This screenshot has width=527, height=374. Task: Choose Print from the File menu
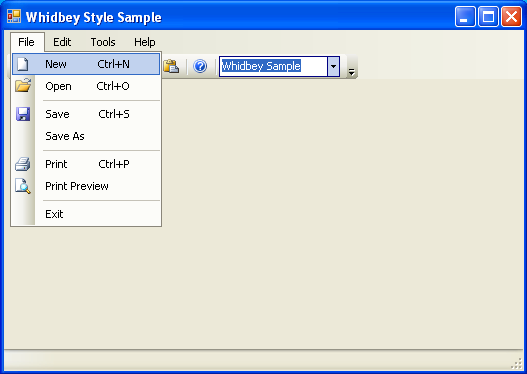pyautogui.click(x=86, y=164)
